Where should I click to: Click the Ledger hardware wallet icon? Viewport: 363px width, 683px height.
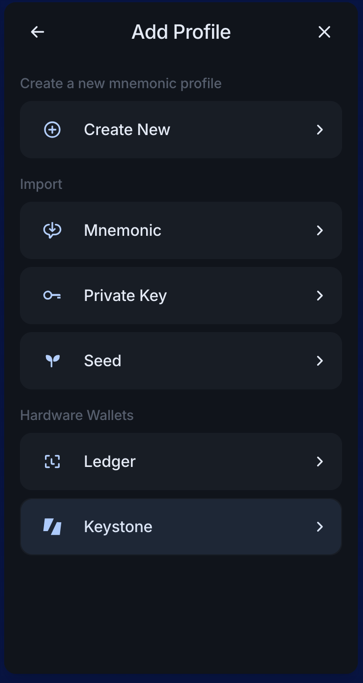tap(52, 462)
